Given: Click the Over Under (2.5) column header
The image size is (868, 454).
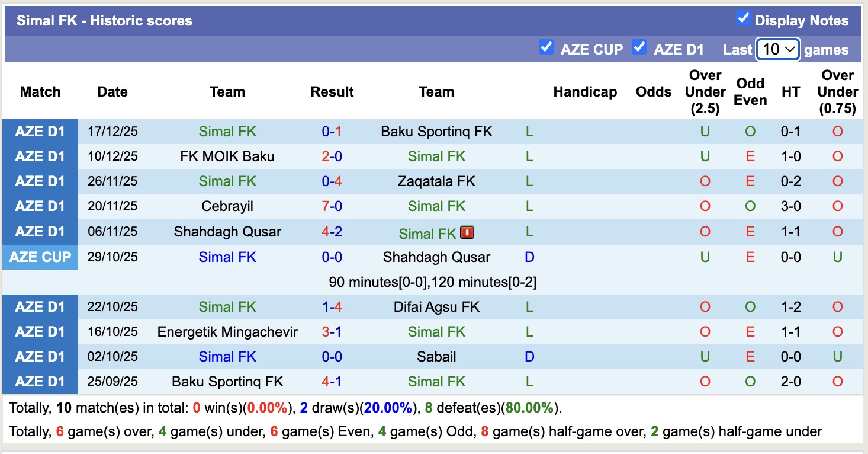Looking at the screenshot, I should pos(705,92).
